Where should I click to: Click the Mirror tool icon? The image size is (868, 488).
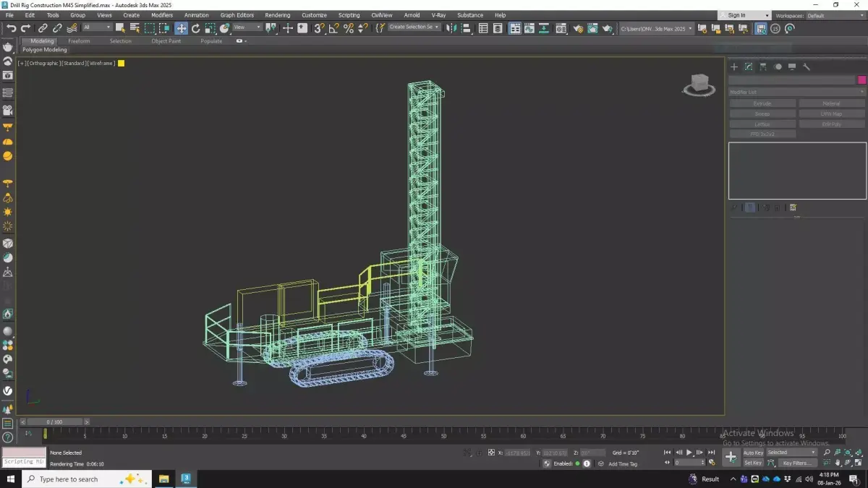[451, 28]
